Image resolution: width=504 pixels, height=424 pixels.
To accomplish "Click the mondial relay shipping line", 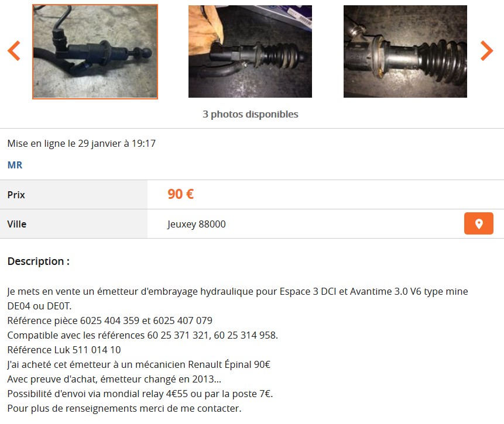I will coord(140,394).
